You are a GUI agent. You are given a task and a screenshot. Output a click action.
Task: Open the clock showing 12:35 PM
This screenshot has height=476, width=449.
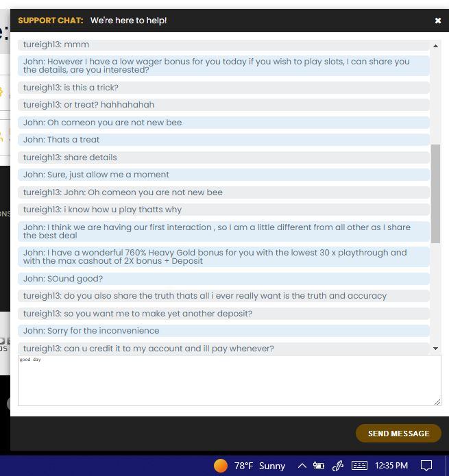tap(391, 466)
